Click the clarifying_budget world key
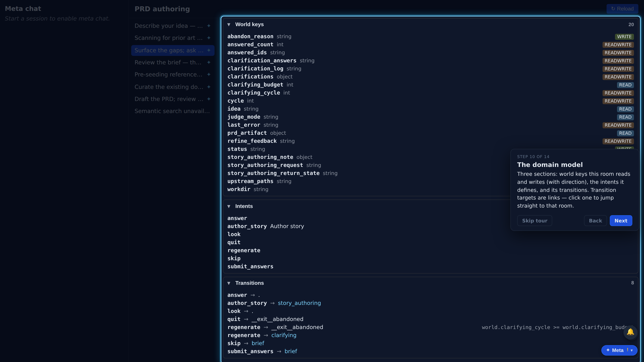Screen dimensions: 644x362 [255, 85]
